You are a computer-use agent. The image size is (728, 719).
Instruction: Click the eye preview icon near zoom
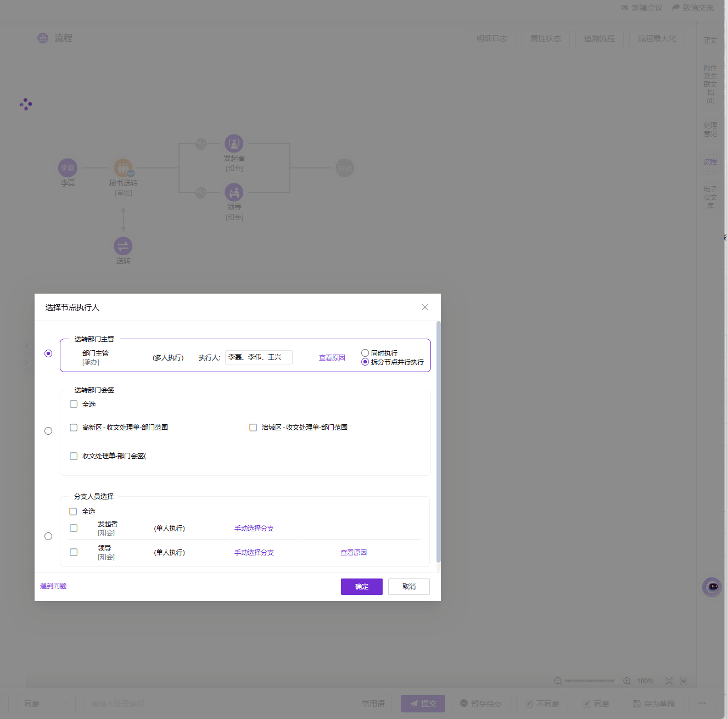[x=684, y=681]
